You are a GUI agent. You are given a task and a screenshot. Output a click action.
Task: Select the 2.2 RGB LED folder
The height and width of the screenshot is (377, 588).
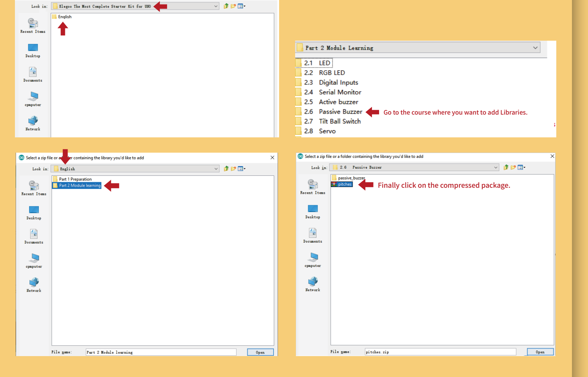[320, 73]
